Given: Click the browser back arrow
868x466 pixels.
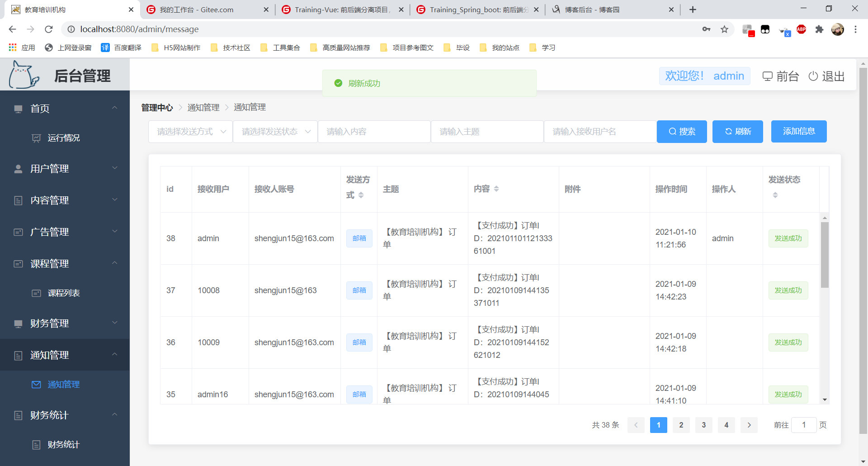Looking at the screenshot, I should click(x=12, y=29).
